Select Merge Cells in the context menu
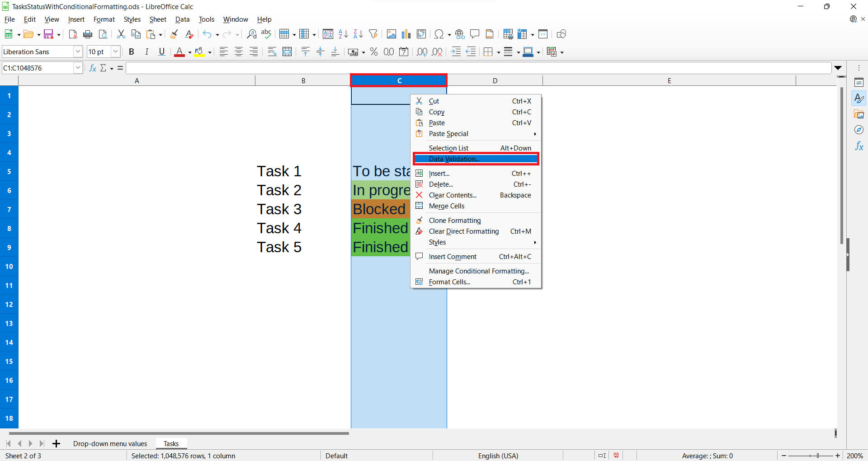The height and width of the screenshot is (461, 868). click(476, 206)
